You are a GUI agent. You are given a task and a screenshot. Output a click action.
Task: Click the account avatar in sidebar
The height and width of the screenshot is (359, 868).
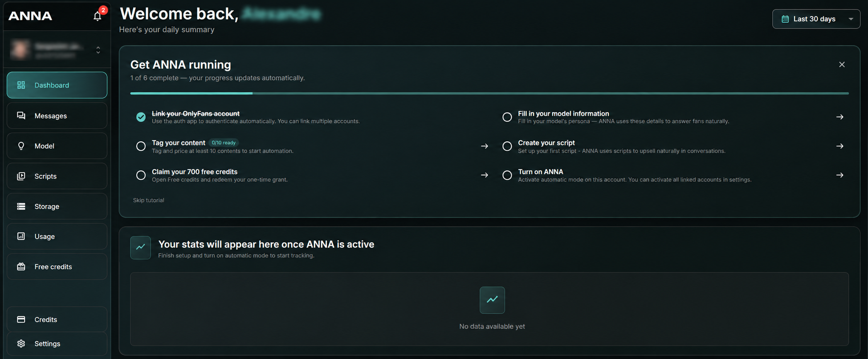[20, 49]
